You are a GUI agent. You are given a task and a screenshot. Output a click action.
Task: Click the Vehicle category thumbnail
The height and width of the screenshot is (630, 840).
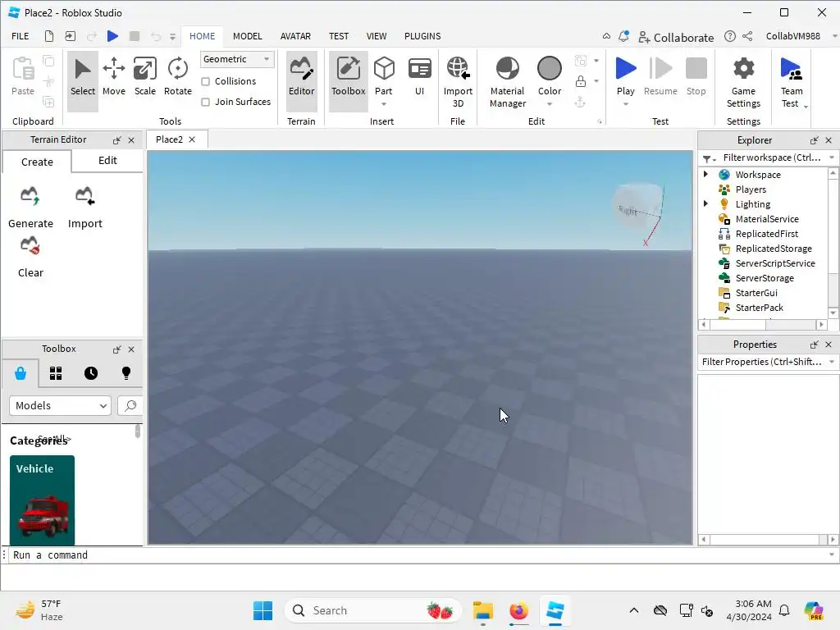42,500
